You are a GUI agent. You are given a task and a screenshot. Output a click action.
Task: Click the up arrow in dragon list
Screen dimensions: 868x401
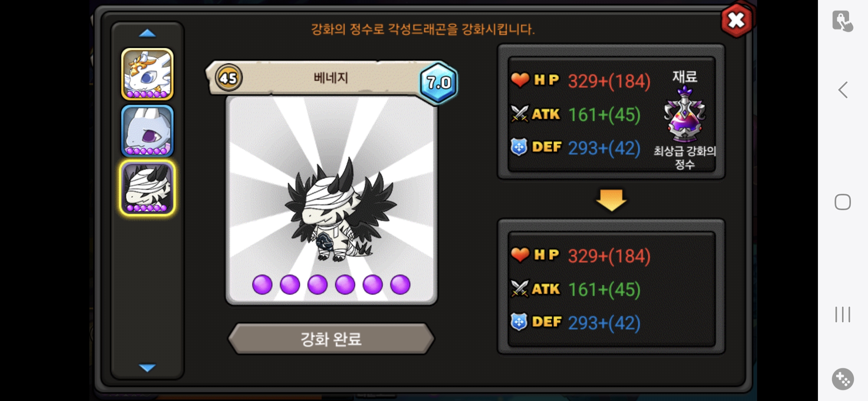pos(147,33)
